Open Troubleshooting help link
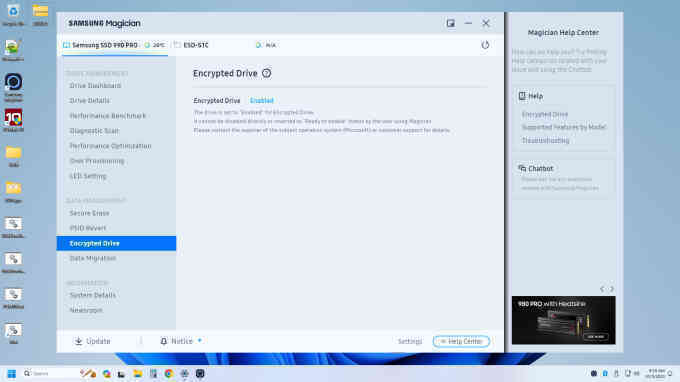Viewport: 680px width, 382px height. pyautogui.click(x=546, y=140)
